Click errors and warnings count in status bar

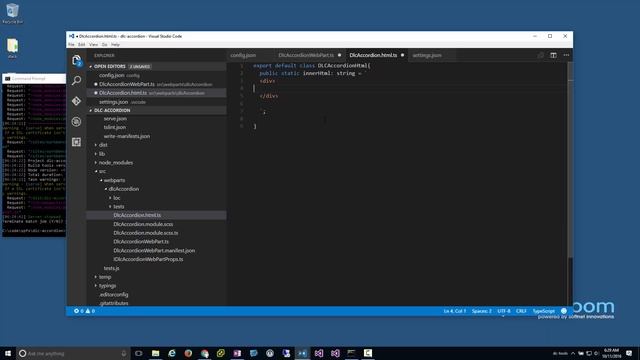click(x=84, y=311)
